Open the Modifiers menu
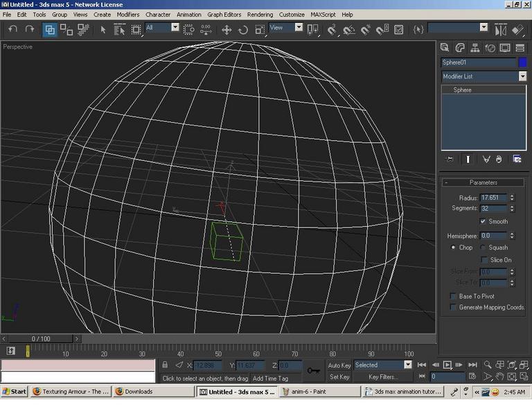 [128, 15]
